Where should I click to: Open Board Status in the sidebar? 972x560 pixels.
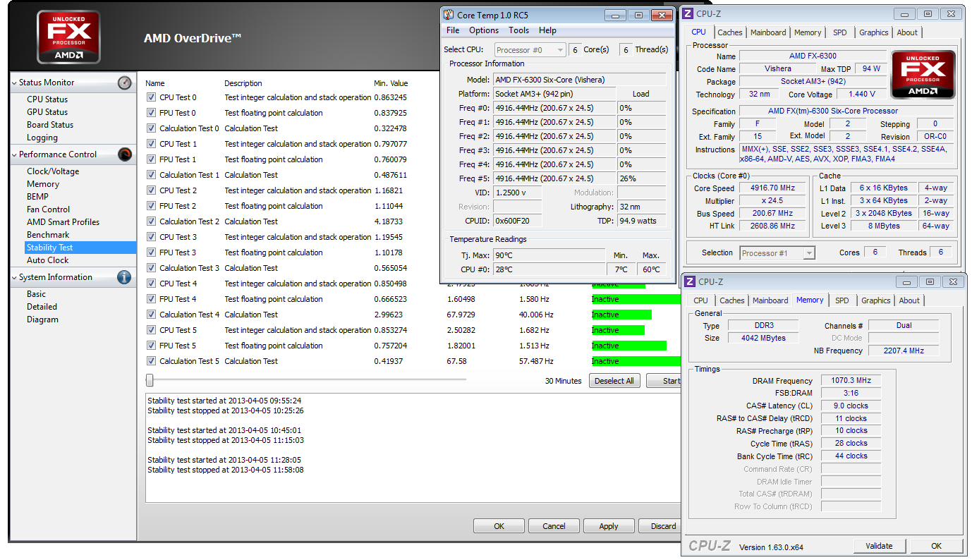50,125
